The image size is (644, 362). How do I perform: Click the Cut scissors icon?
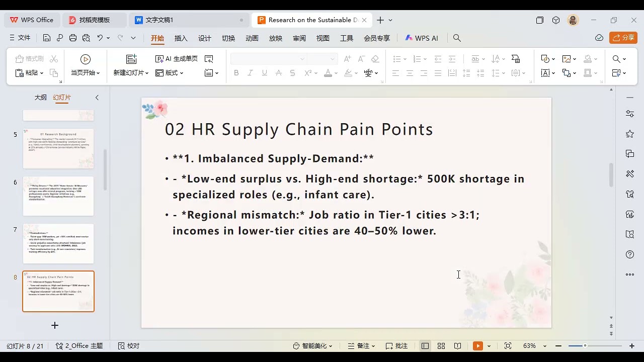(54, 59)
